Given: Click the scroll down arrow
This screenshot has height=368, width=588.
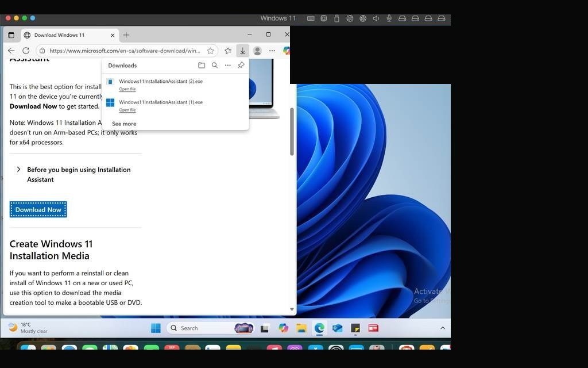Looking at the screenshot, I should [x=292, y=309].
